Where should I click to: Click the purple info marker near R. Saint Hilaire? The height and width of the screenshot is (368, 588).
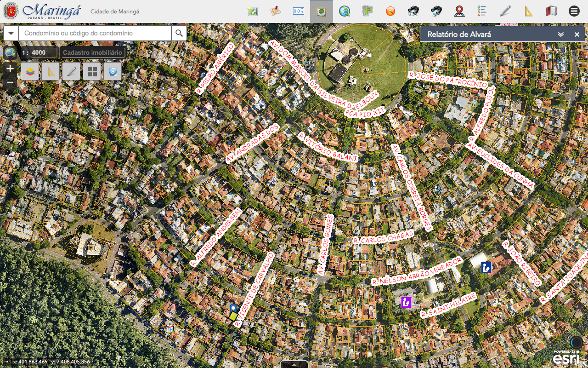(406, 302)
